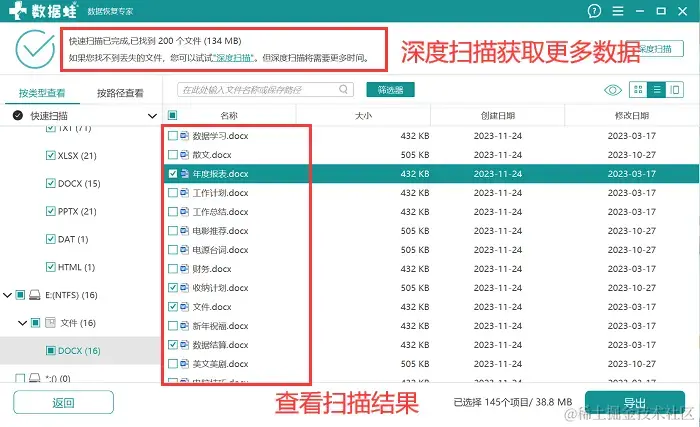Sort by 名称 column header
This screenshot has width=700, height=427.
click(229, 116)
